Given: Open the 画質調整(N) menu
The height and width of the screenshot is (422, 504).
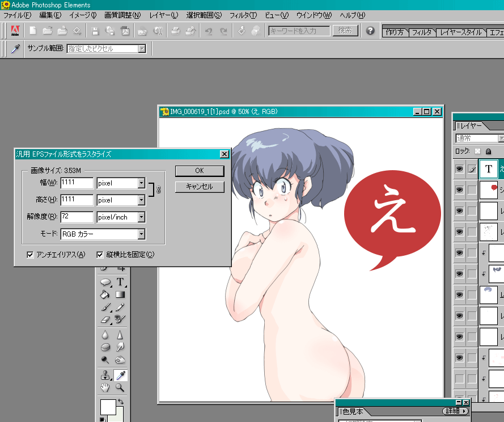Looking at the screenshot, I should pos(122,15).
